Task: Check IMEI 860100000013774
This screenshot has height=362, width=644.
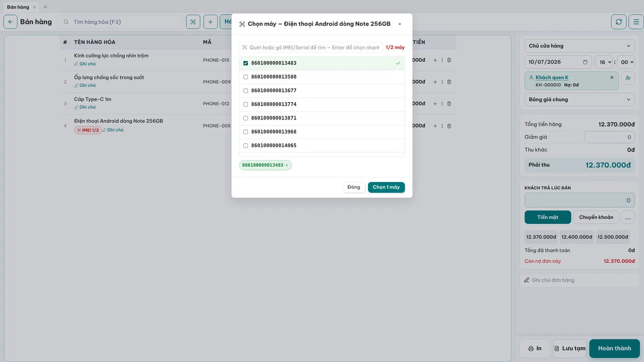Action: (246, 104)
